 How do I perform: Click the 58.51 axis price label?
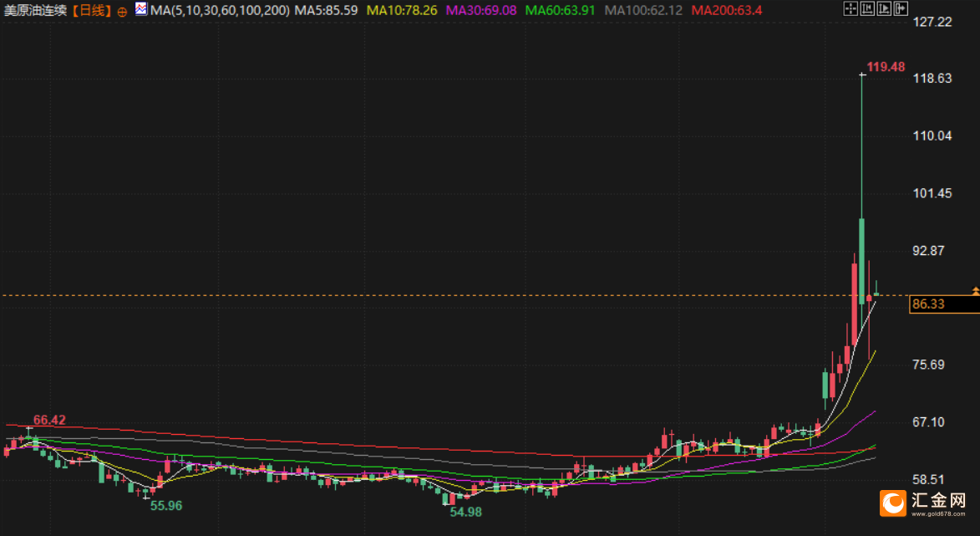929,480
